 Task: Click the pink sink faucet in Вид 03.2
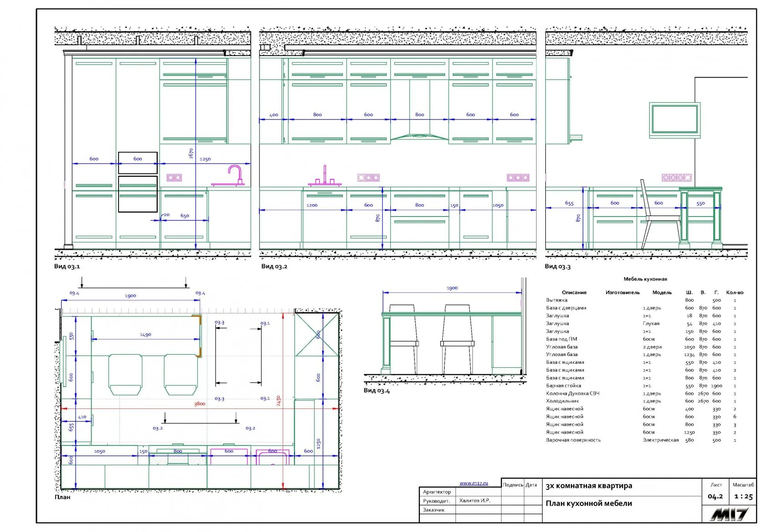pos(325,177)
